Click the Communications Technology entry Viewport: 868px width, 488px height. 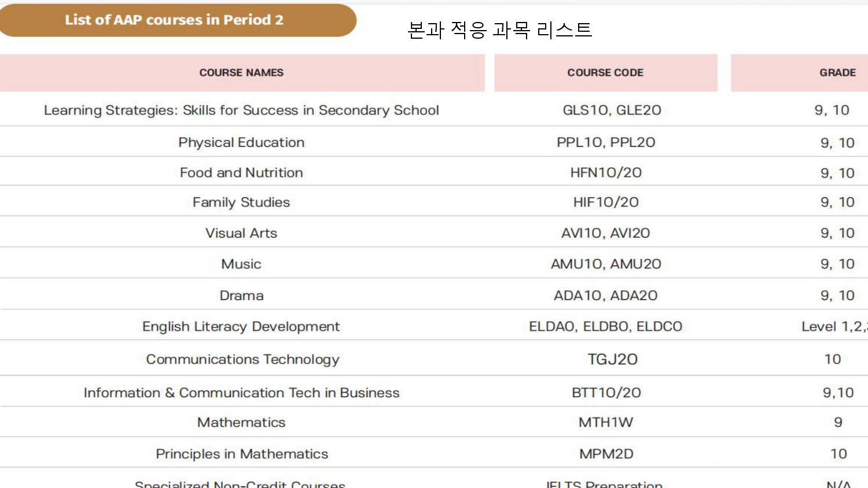pos(242,360)
